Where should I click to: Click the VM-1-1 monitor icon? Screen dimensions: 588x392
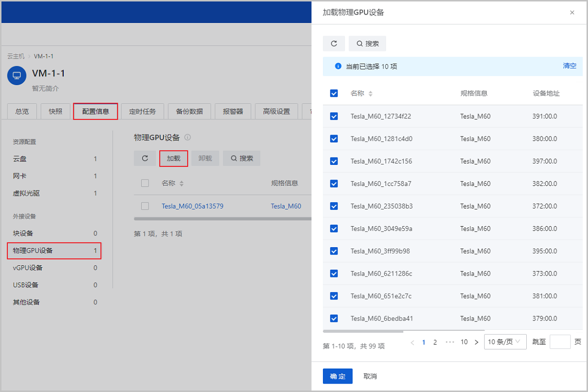click(17, 76)
